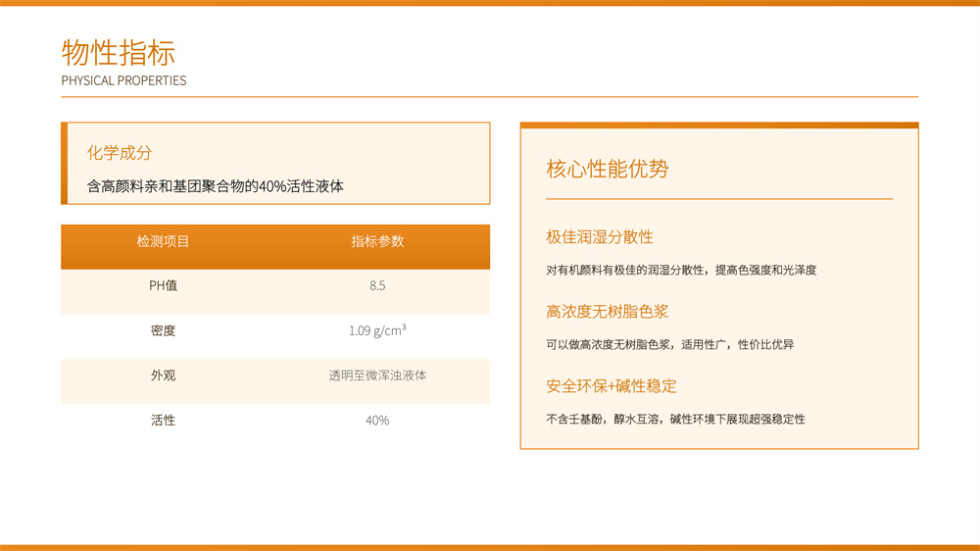Click the 不含壬基酚 description text
The width and height of the screenshot is (980, 551).
pyautogui.click(x=675, y=419)
